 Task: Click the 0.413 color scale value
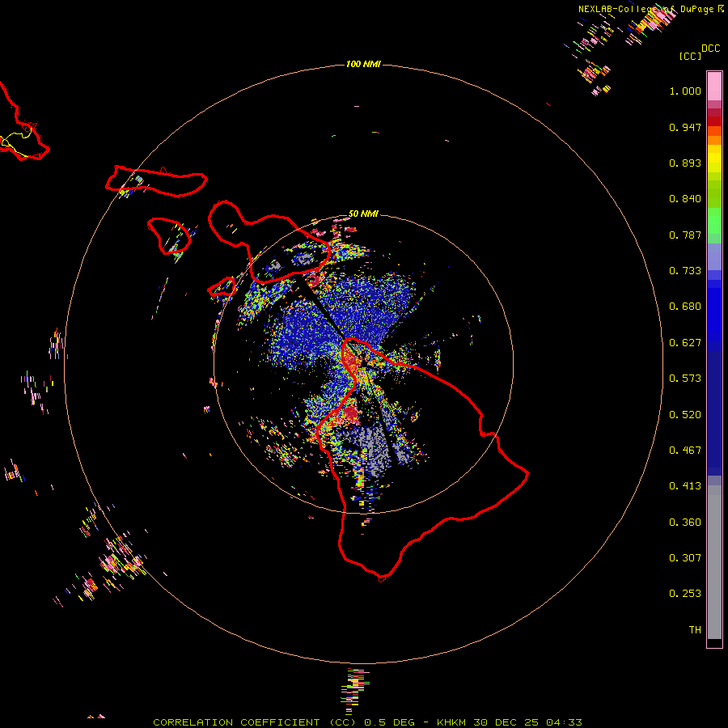click(x=685, y=486)
